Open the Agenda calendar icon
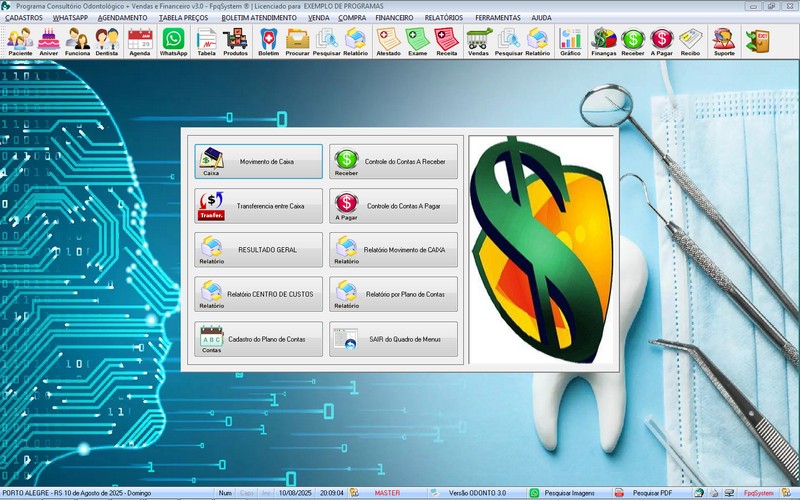This screenshot has height=500, width=800. coord(140,41)
